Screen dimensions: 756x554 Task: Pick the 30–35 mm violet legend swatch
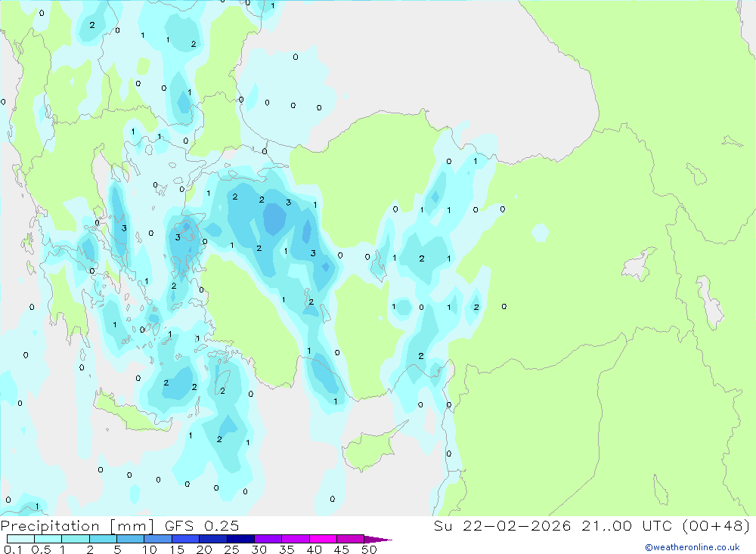point(268,539)
